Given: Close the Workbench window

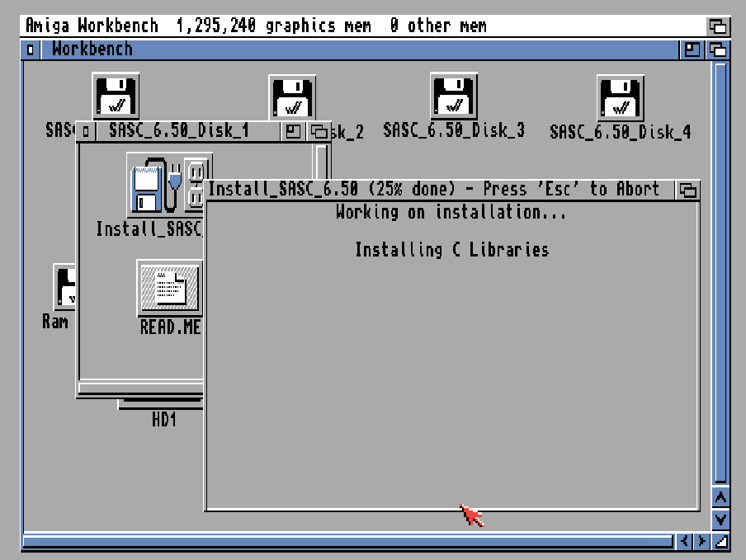Looking at the screenshot, I should coord(31,49).
